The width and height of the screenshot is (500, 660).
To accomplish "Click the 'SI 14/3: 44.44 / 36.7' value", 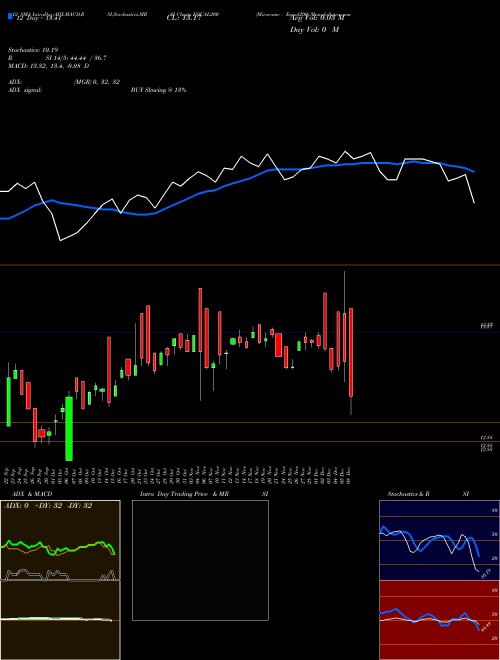I will (x=76, y=58).
